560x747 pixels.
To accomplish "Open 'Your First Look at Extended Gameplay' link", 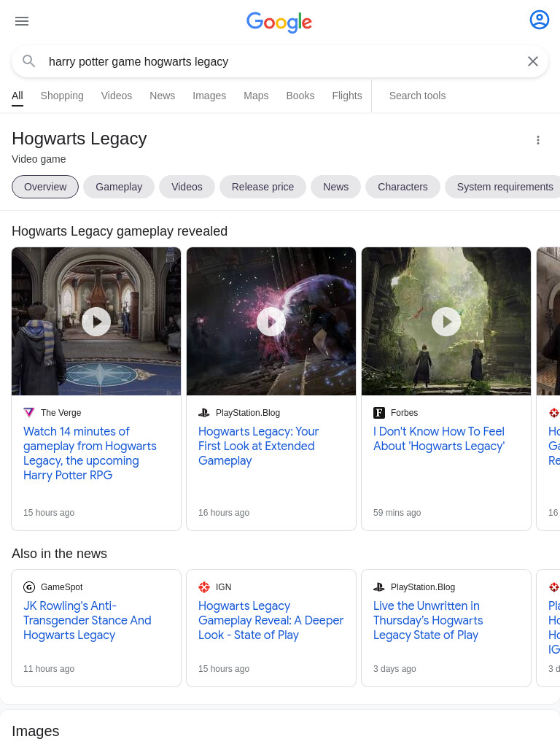I will [259, 446].
